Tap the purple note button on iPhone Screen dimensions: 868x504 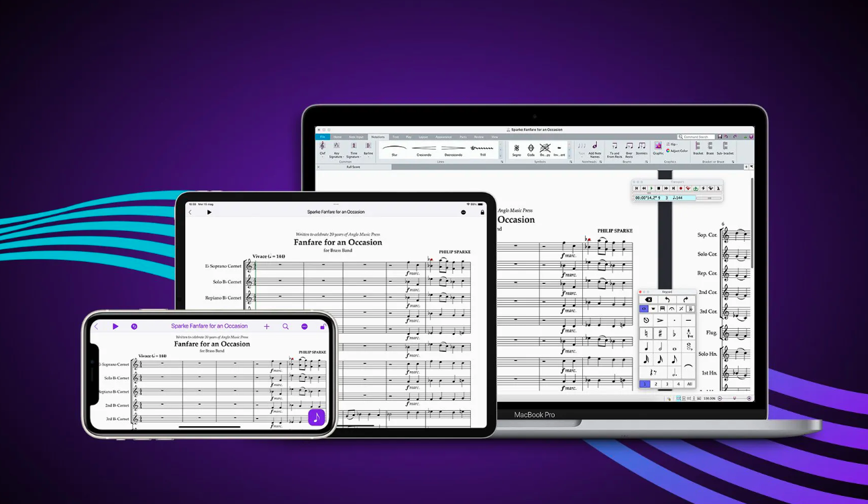point(317,417)
